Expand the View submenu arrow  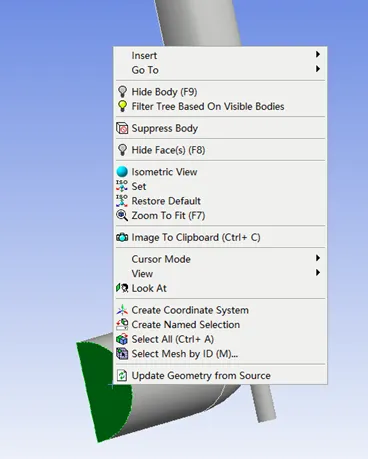(x=318, y=272)
